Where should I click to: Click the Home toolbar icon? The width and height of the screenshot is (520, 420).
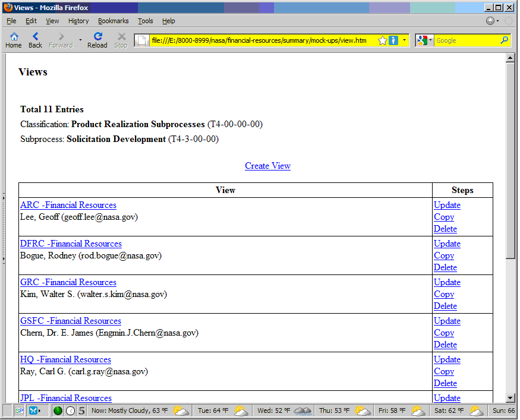[14, 36]
